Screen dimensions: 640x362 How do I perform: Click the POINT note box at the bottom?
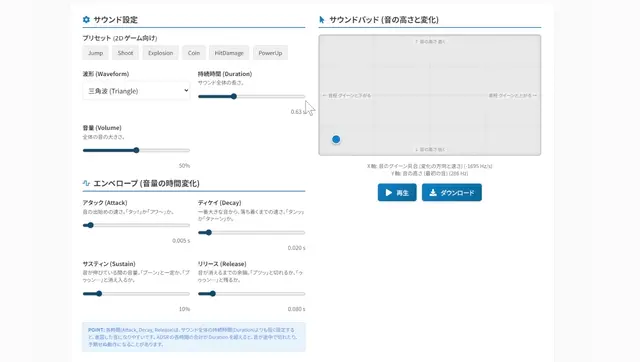click(194, 337)
